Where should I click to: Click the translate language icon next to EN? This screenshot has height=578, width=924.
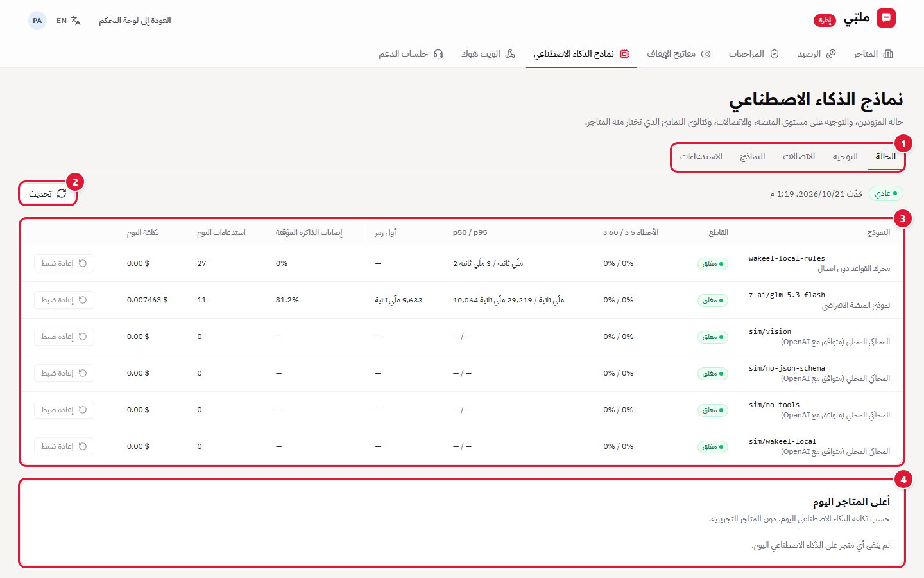(76, 21)
